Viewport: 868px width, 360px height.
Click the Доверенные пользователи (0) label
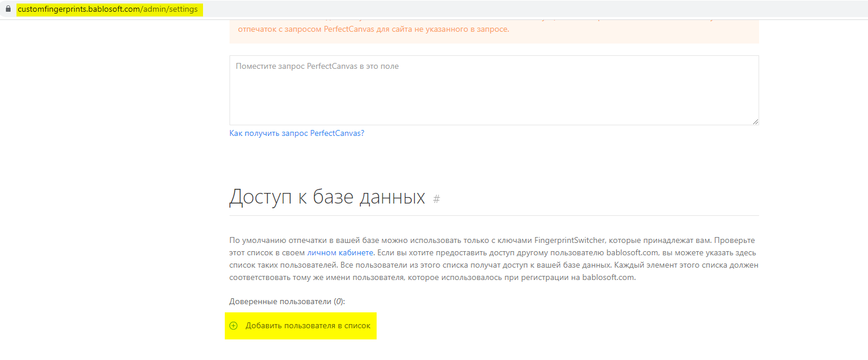(280, 302)
